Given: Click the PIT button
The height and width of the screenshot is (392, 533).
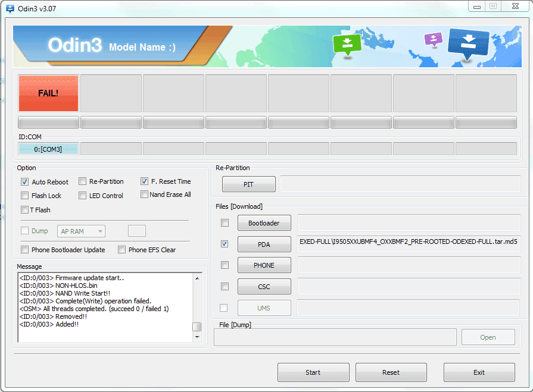Looking at the screenshot, I should click(x=249, y=184).
